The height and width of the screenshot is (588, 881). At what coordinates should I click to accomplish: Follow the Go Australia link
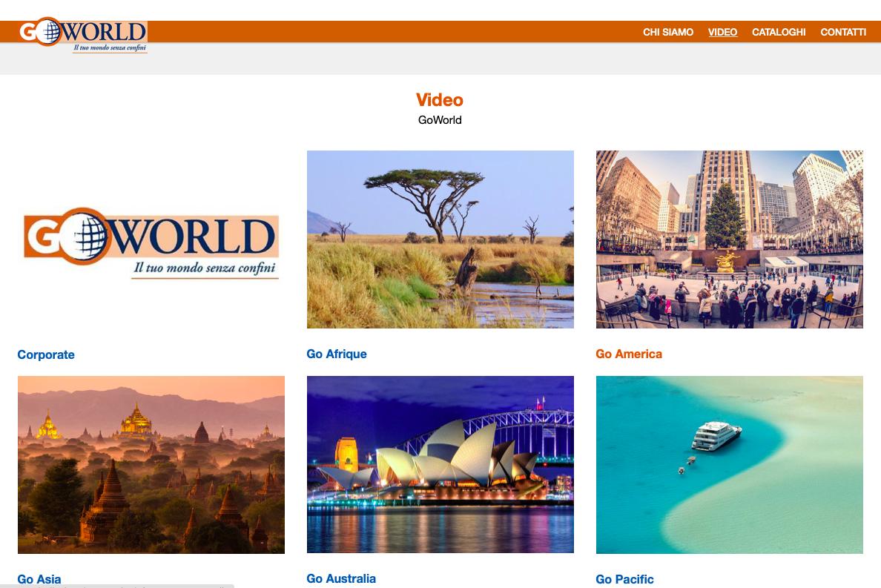341,578
